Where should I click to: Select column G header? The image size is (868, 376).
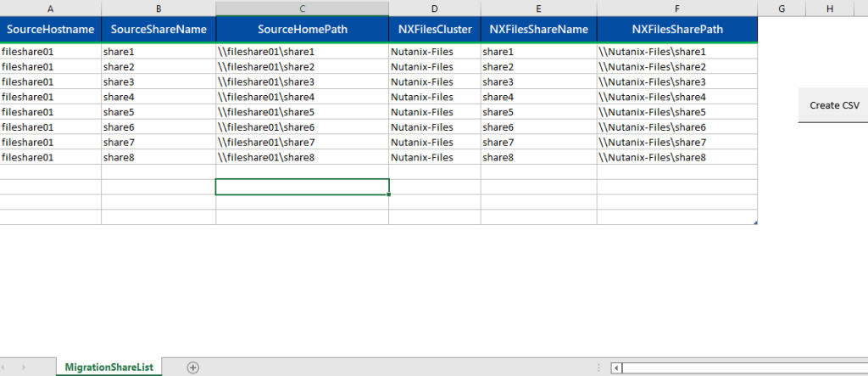click(782, 8)
